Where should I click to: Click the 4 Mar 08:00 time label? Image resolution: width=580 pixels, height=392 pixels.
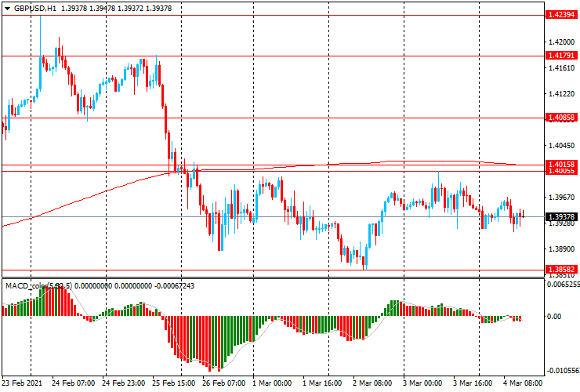[x=523, y=383]
